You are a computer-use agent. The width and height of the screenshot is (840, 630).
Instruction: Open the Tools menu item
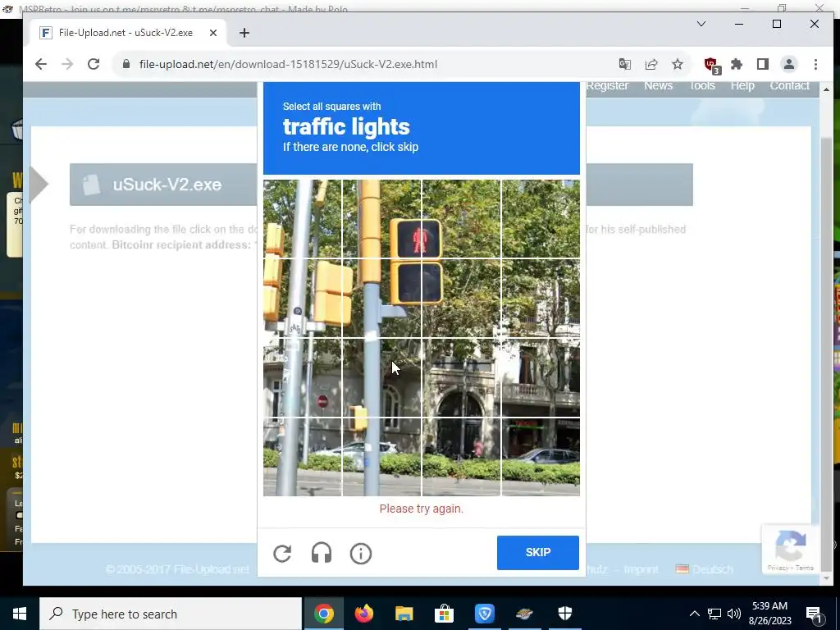coord(702,85)
